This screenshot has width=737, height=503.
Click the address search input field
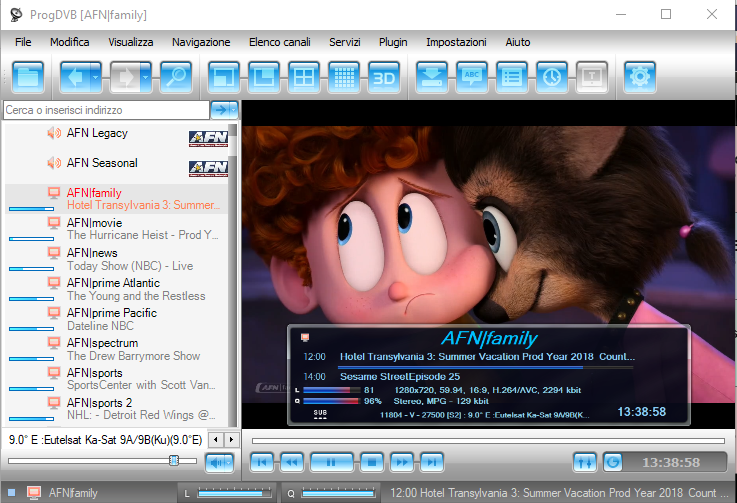(x=106, y=110)
